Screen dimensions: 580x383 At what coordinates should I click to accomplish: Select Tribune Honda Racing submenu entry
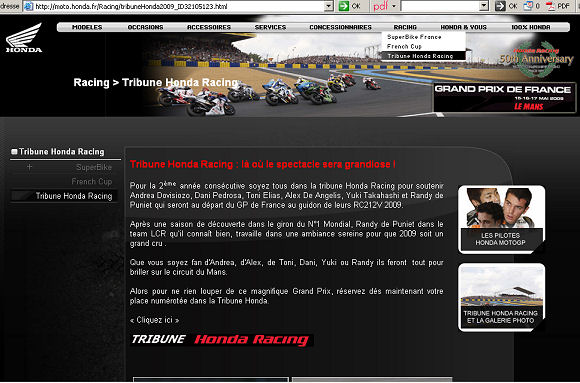[x=423, y=56]
